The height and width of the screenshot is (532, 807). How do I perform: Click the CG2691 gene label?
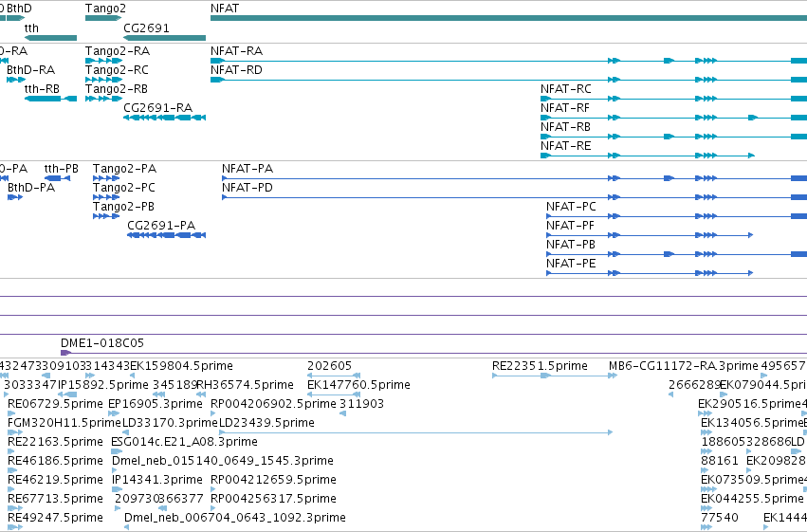click(x=146, y=28)
